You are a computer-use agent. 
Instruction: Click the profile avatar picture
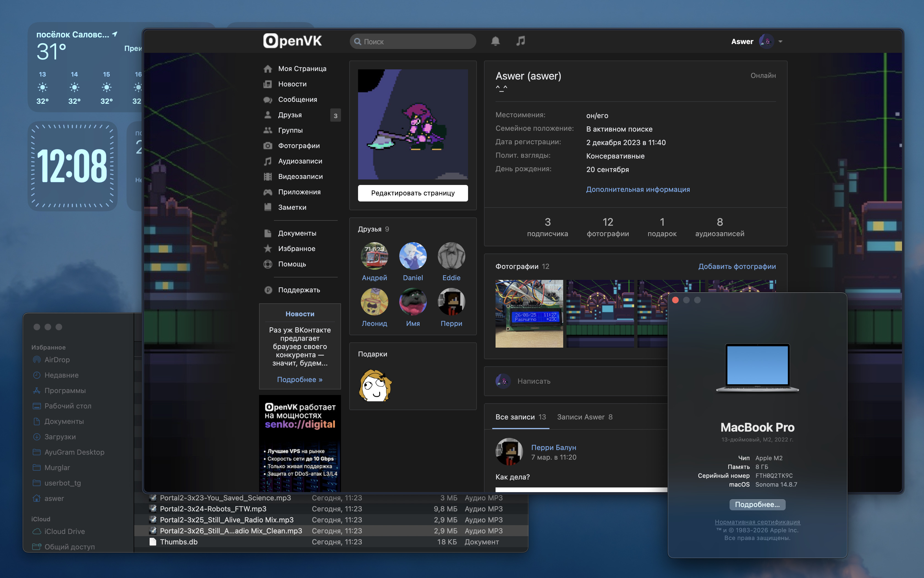413,124
